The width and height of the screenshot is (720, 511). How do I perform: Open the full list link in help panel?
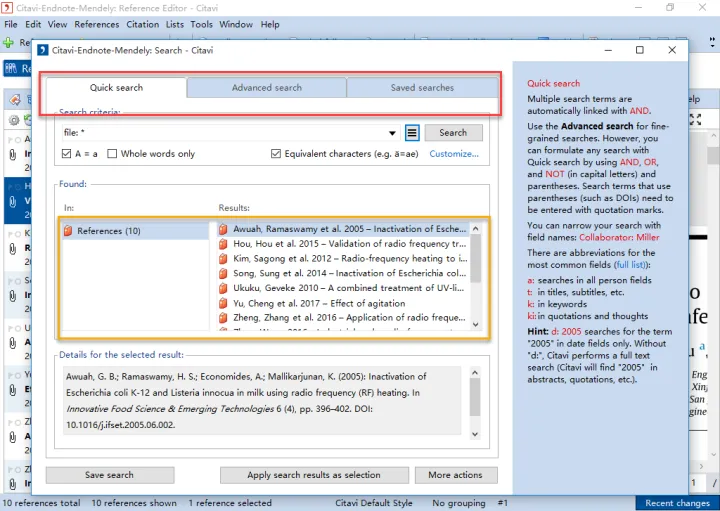click(630, 265)
